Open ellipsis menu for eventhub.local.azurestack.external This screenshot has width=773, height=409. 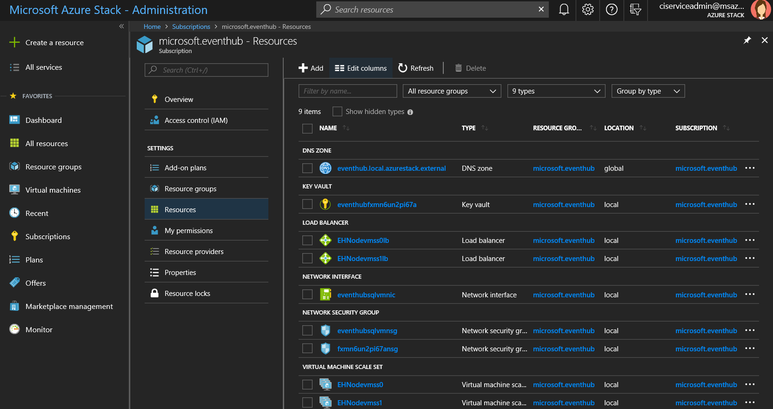pos(750,168)
